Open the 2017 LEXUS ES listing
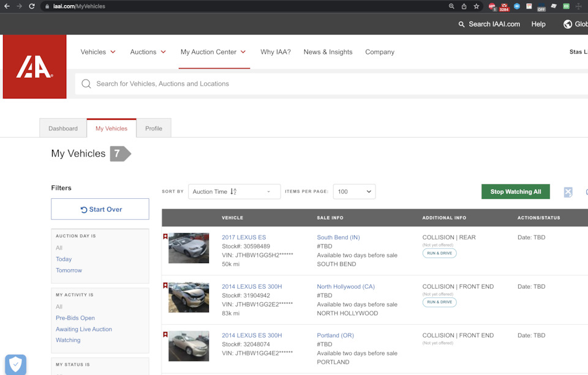The width and height of the screenshot is (588, 375). pyautogui.click(x=244, y=237)
